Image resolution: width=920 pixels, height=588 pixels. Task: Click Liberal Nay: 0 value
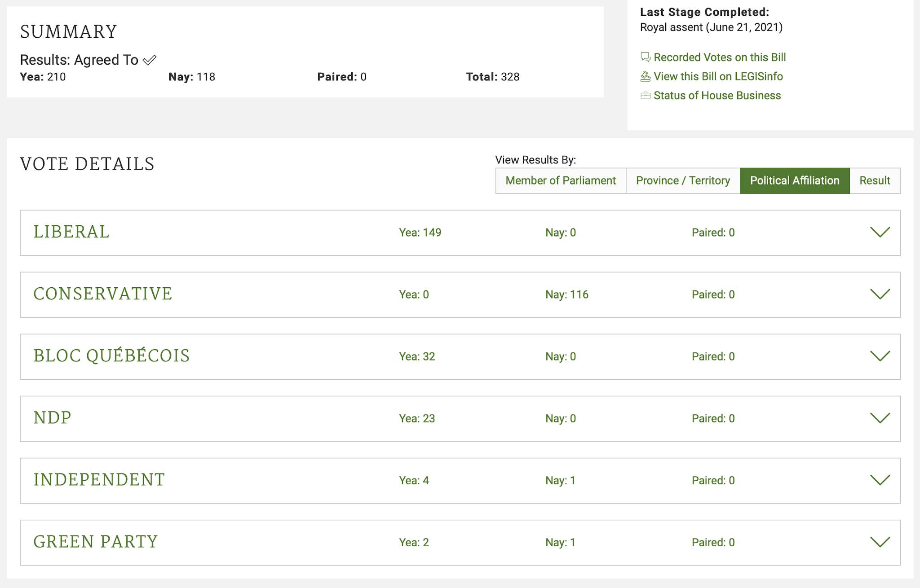[x=561, y=233]
